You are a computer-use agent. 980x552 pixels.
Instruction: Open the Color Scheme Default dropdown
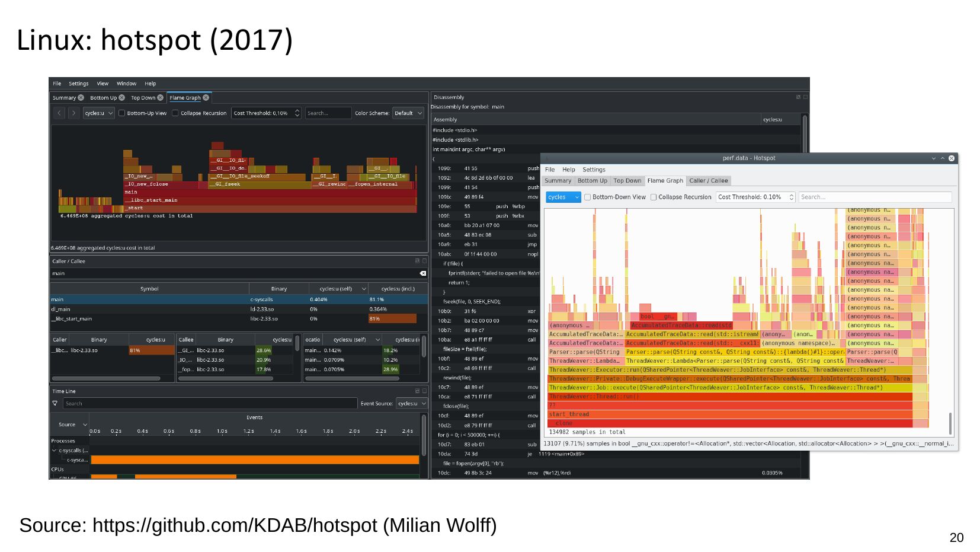408,113
